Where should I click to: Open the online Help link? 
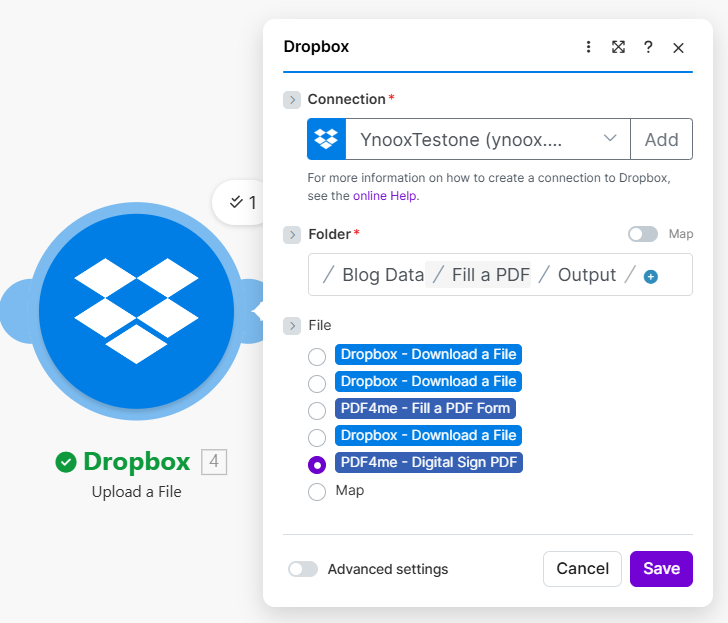coord(385,196)
